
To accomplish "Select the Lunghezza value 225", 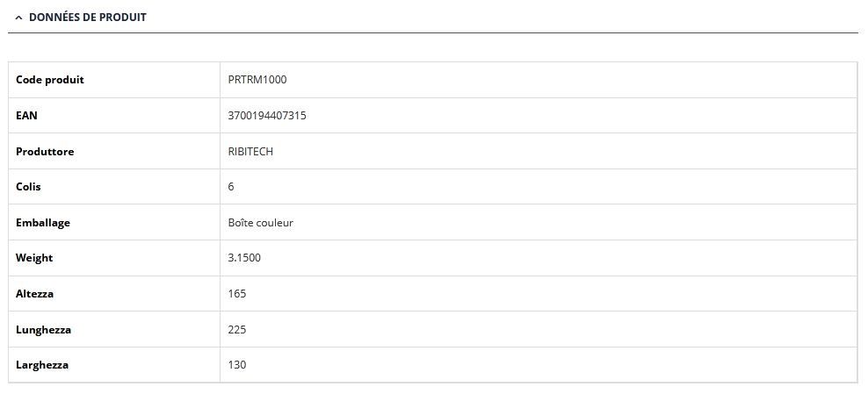I will [x=237, y=330].
